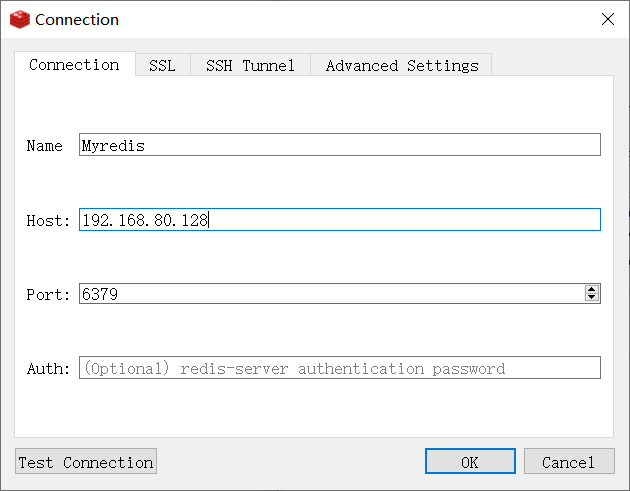Select the Port number field

pos(330,294)
